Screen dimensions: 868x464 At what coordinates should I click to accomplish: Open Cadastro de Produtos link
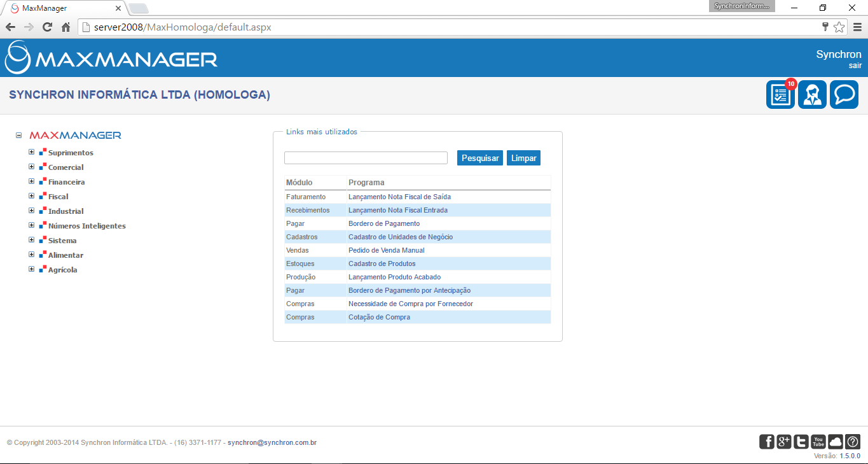[382, 264]
